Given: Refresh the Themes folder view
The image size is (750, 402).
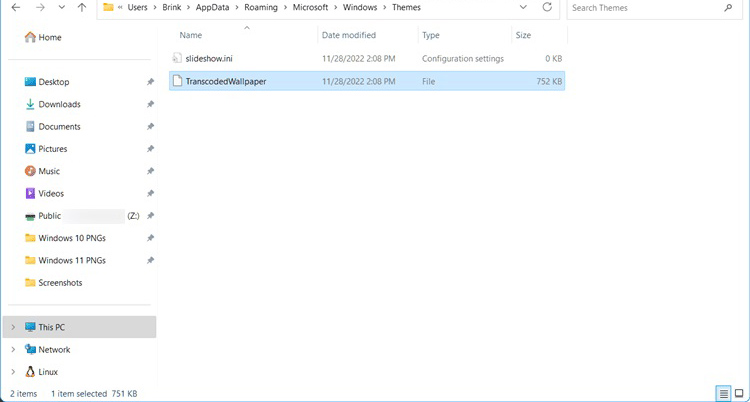Looking at the screenshot, I should 546,8.
